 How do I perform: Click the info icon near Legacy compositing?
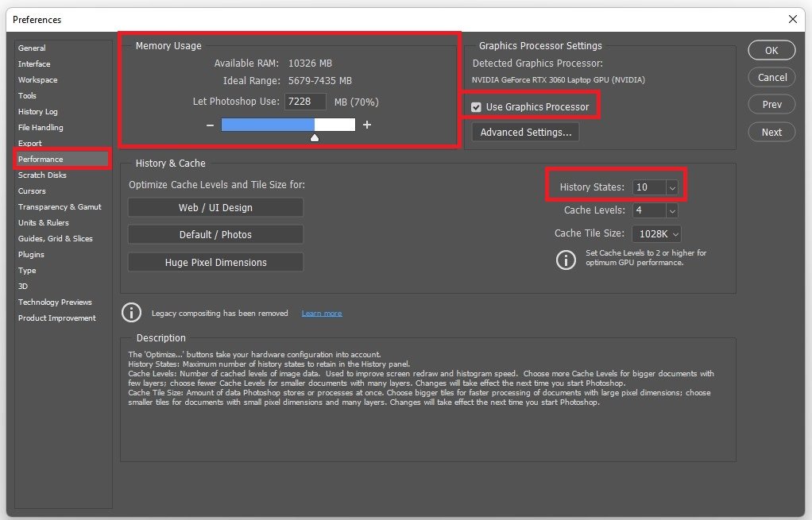click(x=131, y=313)
